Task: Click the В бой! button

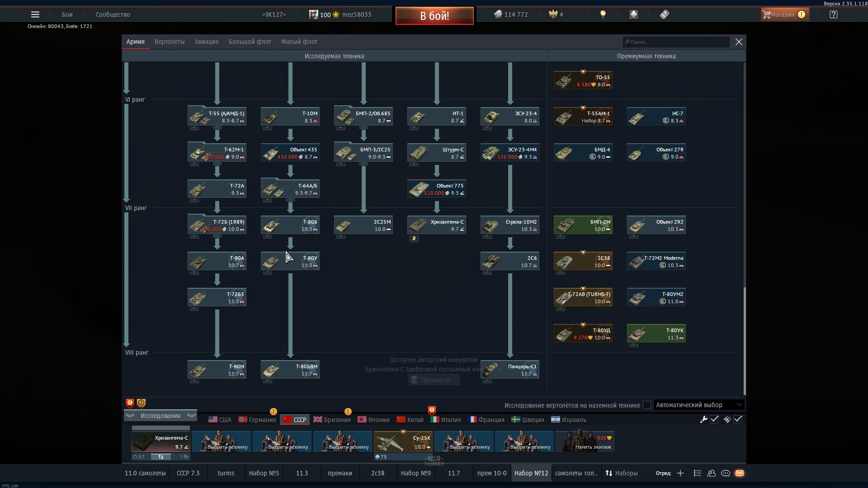Action: pos(434,16)
